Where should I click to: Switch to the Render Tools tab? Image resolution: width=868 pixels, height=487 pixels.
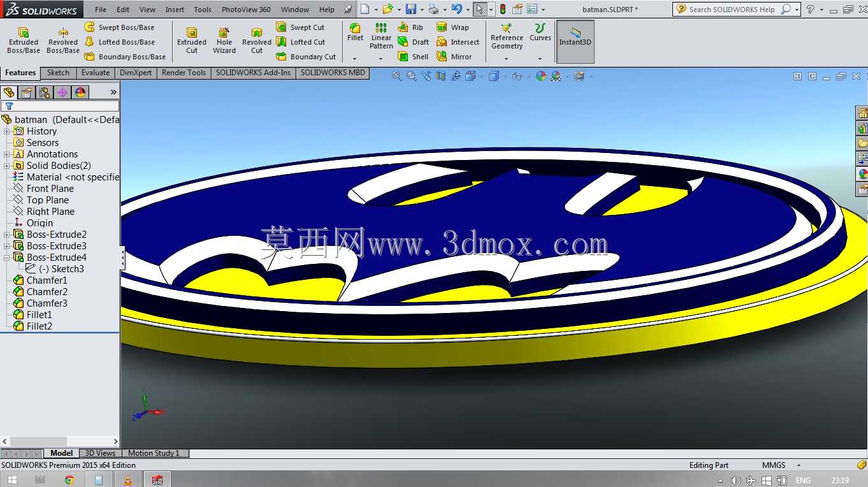click(184, 73)
